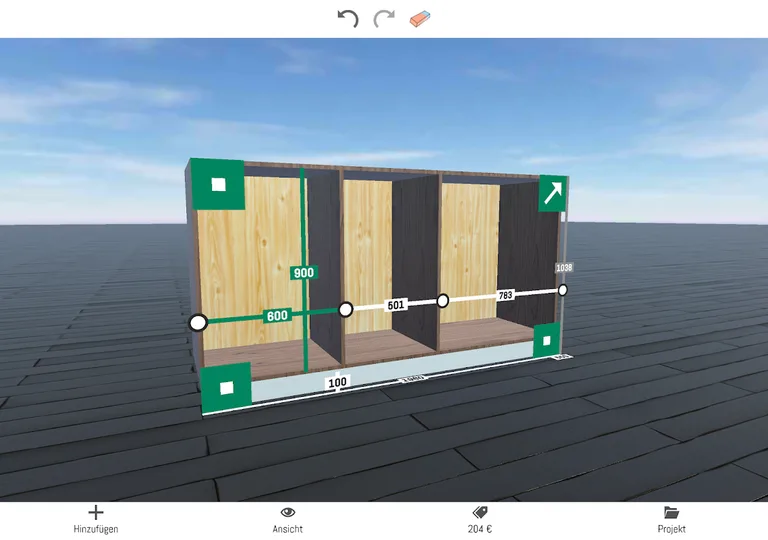This screenshot has height=540, width=768.
Task: Select the light-blue plinth panel
Action: pos(392,373)
